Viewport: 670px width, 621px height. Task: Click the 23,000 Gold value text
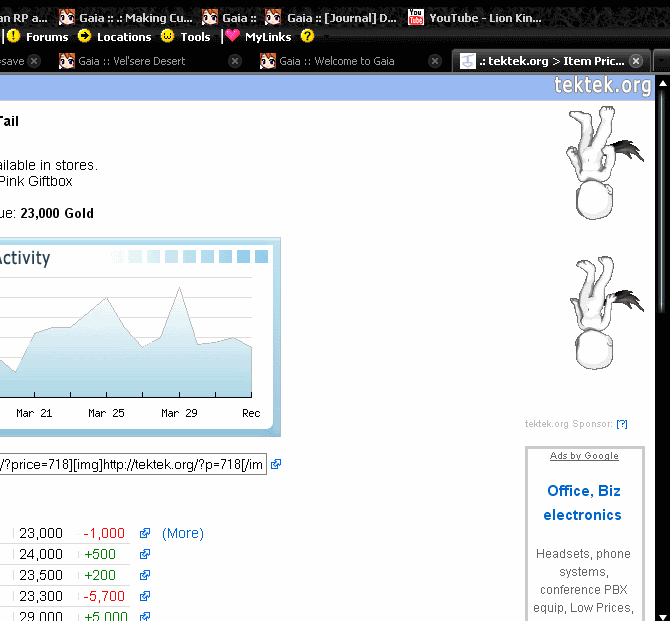(57, 213)
